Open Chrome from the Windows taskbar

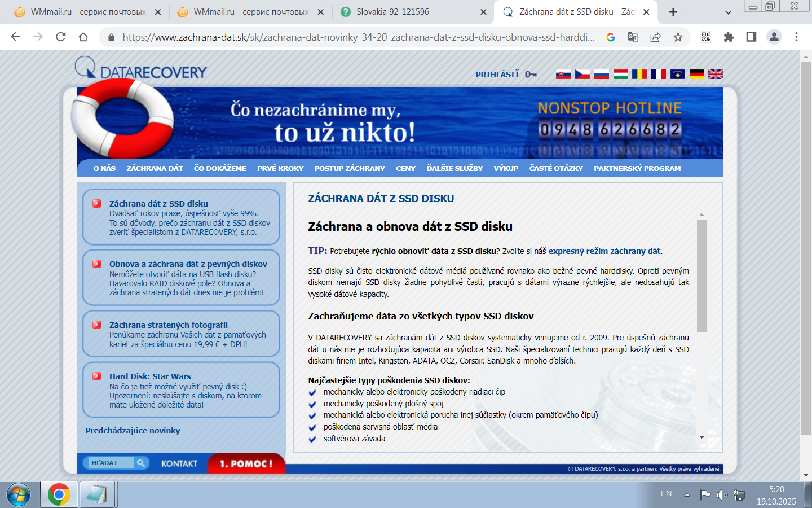click(x=59, y=494)
